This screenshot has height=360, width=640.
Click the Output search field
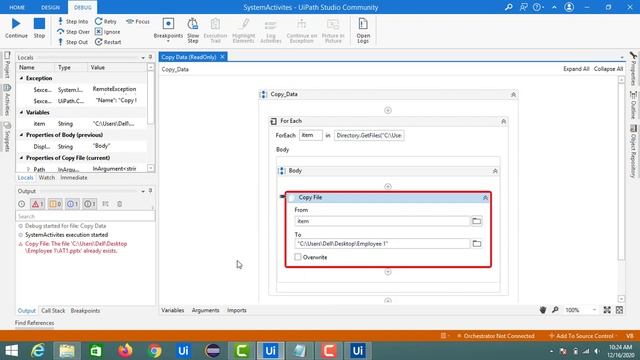(85, 216)
